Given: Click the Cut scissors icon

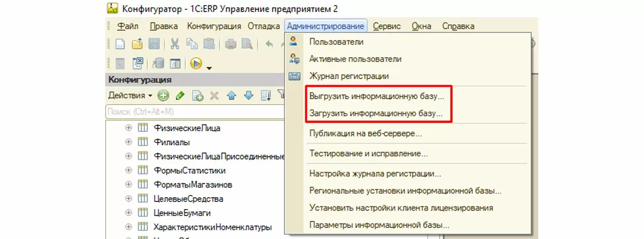Looking at the screenshot, I should (x=175, y=44).
